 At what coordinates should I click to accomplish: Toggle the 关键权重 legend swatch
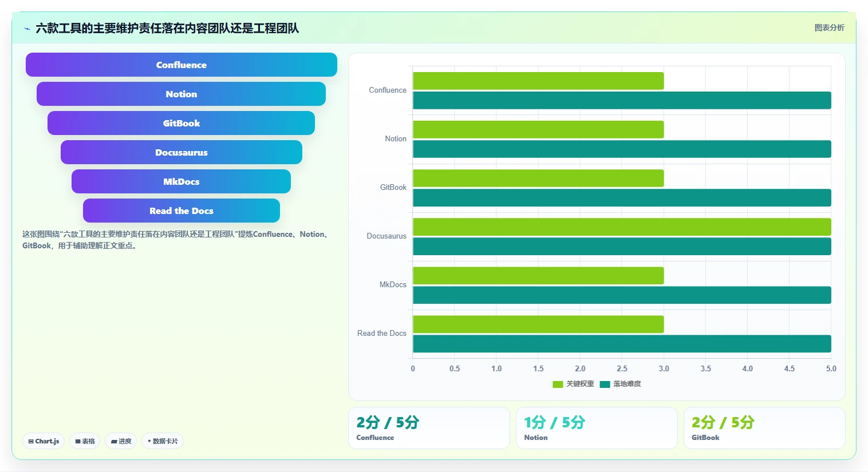(558, 384)
